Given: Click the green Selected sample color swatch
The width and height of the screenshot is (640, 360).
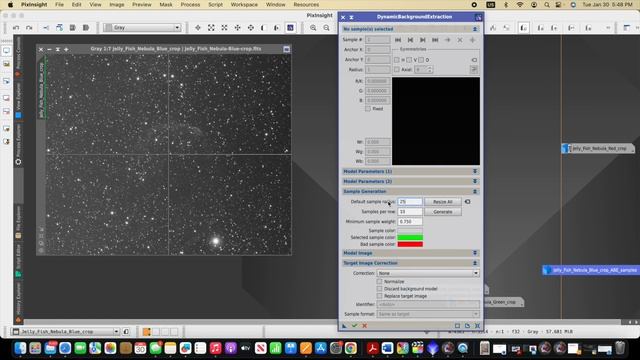Looking at the screenshot, I should coord(410,238).
